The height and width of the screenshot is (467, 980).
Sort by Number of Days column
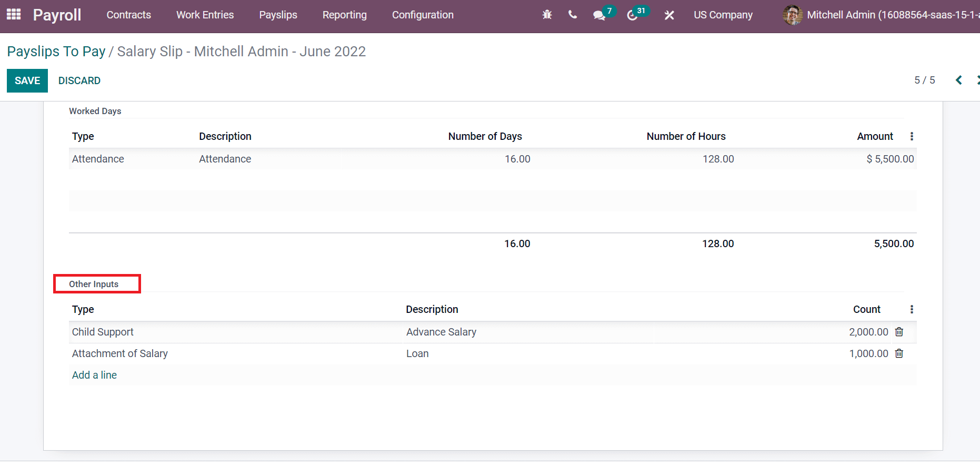485,136
